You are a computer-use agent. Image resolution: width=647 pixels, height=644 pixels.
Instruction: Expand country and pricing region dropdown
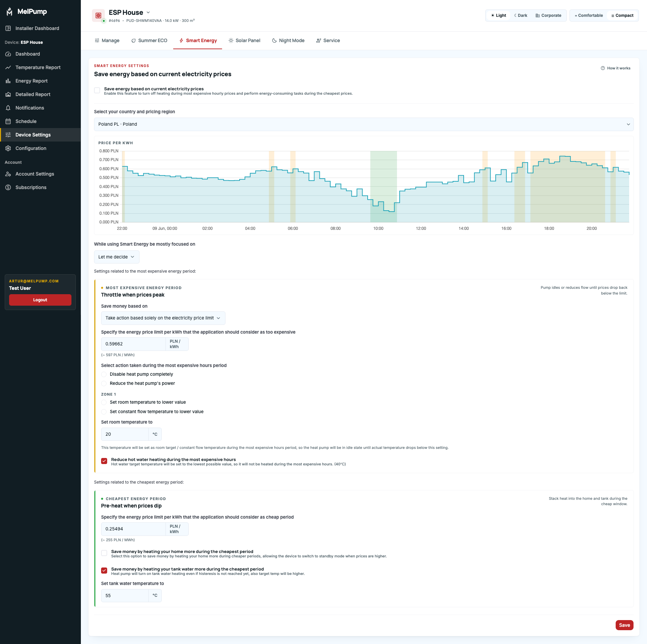click(x=364, y=124)
